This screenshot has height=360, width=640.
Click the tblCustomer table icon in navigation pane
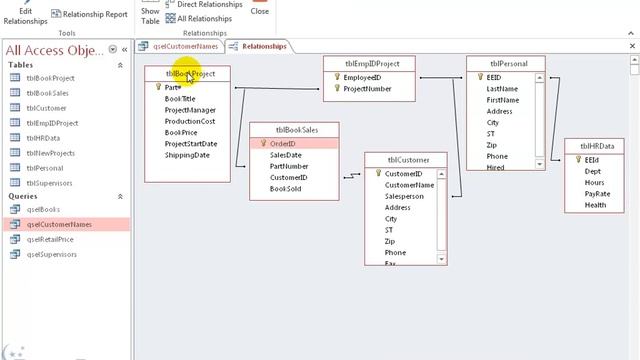tap(15, 108)
